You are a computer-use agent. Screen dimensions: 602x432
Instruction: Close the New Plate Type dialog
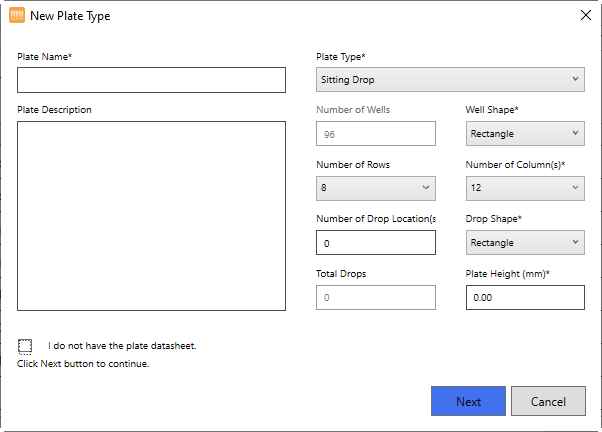[x=585, y=15]
